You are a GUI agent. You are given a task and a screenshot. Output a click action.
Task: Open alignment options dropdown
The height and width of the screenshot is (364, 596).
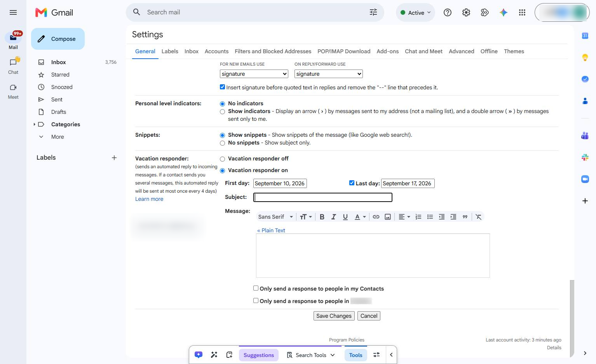pos(404,217)
